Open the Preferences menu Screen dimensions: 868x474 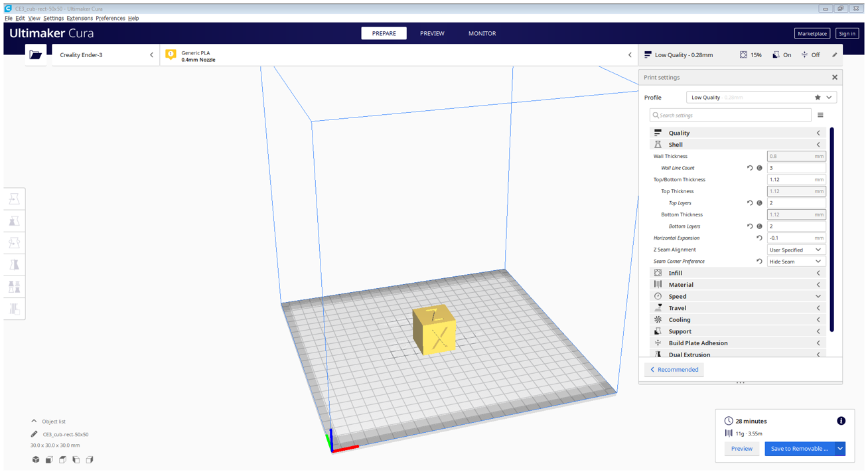(x=110, y=18)
